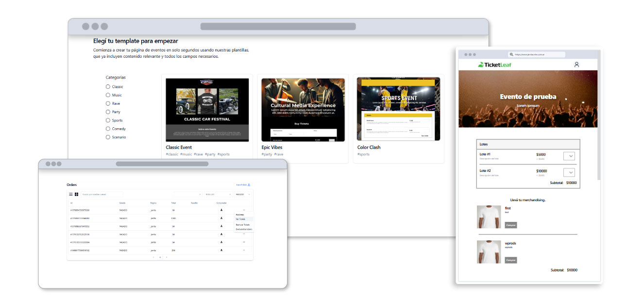Click the #music tag under Classic Event
This screenshot has width=644, height=302.
[186, 154]
